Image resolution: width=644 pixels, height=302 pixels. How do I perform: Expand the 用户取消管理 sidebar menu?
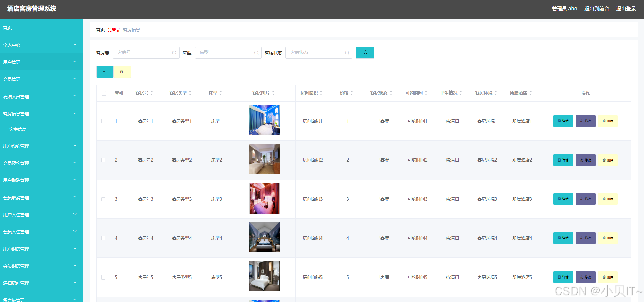[x=41, y=180]
